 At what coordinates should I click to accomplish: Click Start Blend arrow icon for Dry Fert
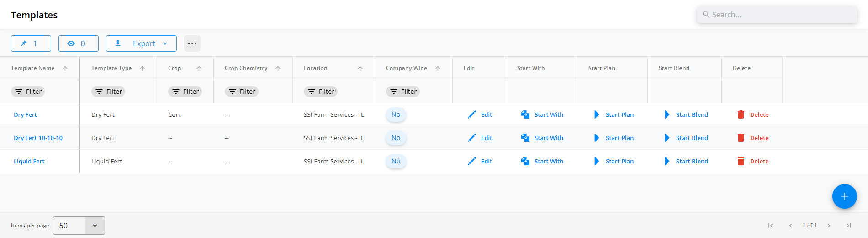point(667,114)
